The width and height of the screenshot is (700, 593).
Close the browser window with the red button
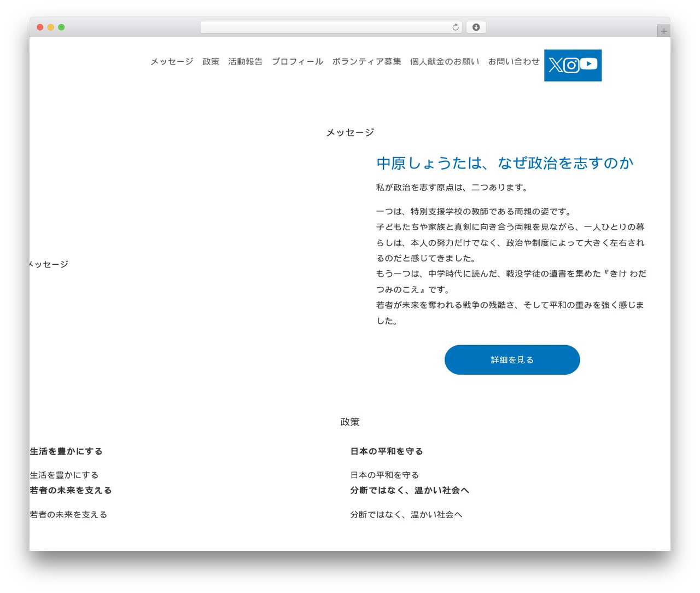pos(40,27)
